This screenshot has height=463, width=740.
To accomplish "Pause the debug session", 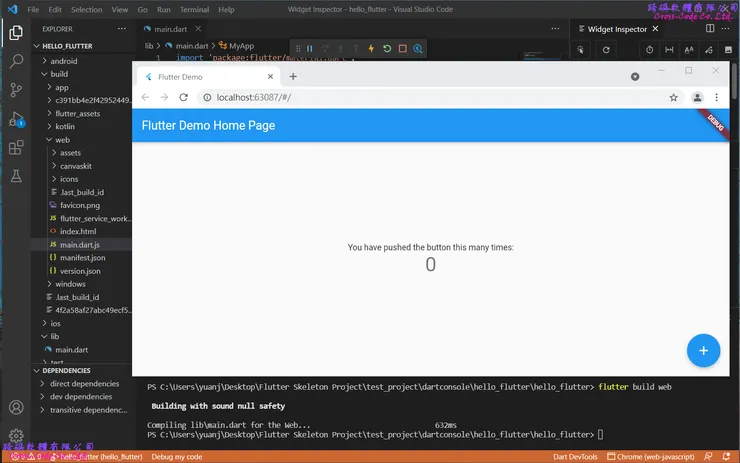I will pos(310,49).
